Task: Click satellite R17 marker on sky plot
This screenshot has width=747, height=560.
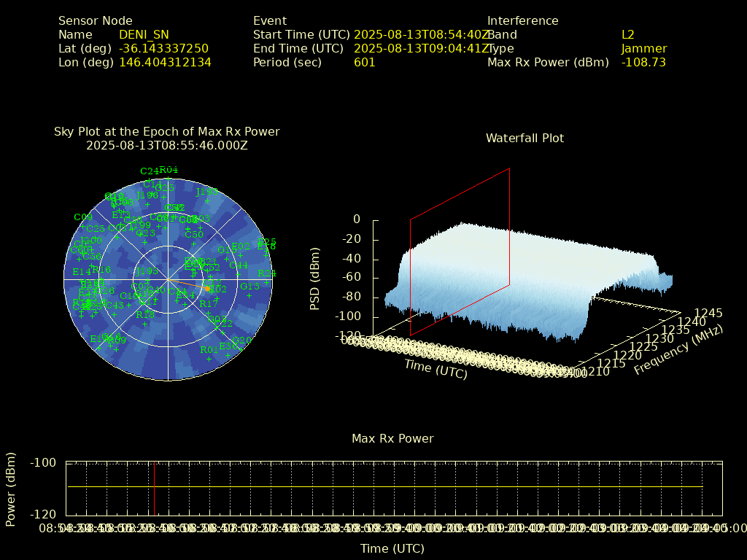Action: click(x=208, y=313)
